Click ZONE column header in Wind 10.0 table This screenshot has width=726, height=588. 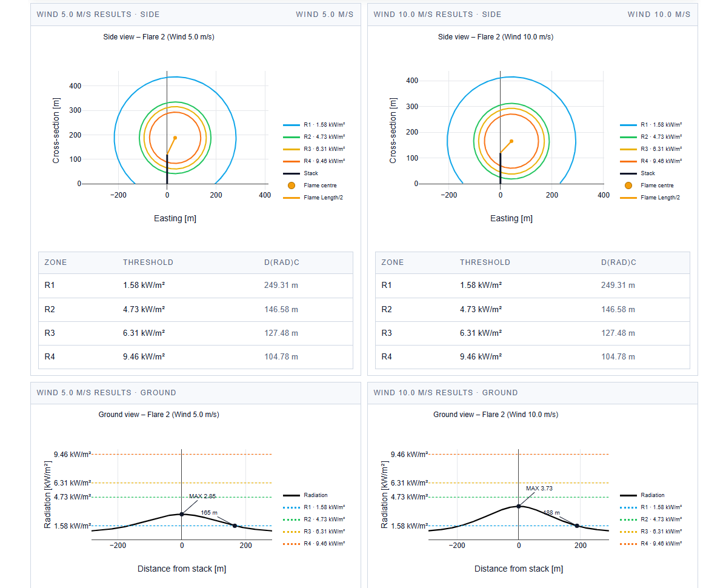(393, 262)
